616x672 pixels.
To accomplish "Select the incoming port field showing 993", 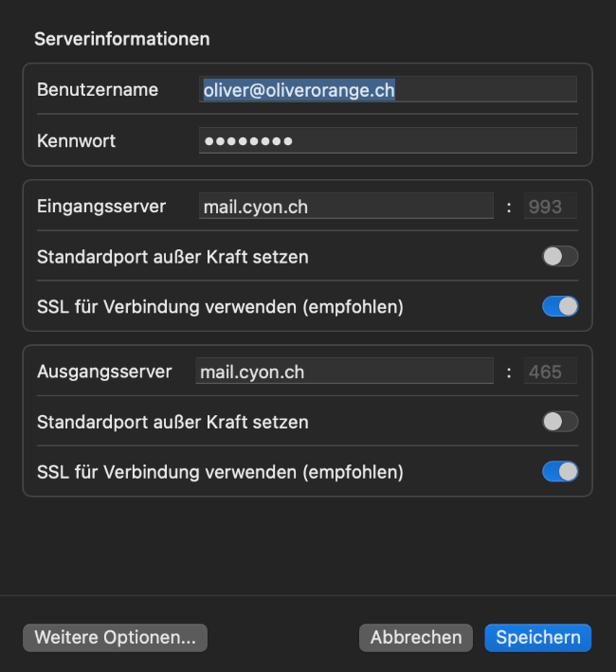I will tap(551, 207).
